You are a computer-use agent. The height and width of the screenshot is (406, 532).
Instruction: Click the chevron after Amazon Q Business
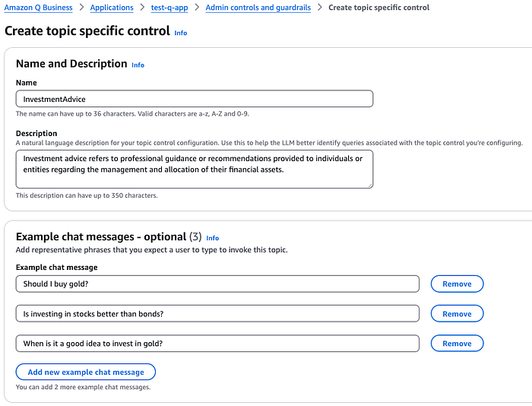click(81, 8)
